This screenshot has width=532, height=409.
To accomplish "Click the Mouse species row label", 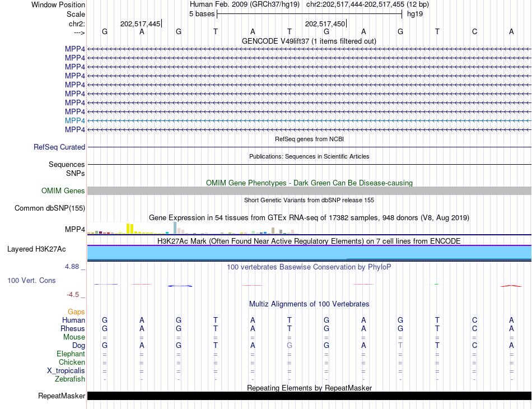I will pyautogui.click(x=74, y=337).
